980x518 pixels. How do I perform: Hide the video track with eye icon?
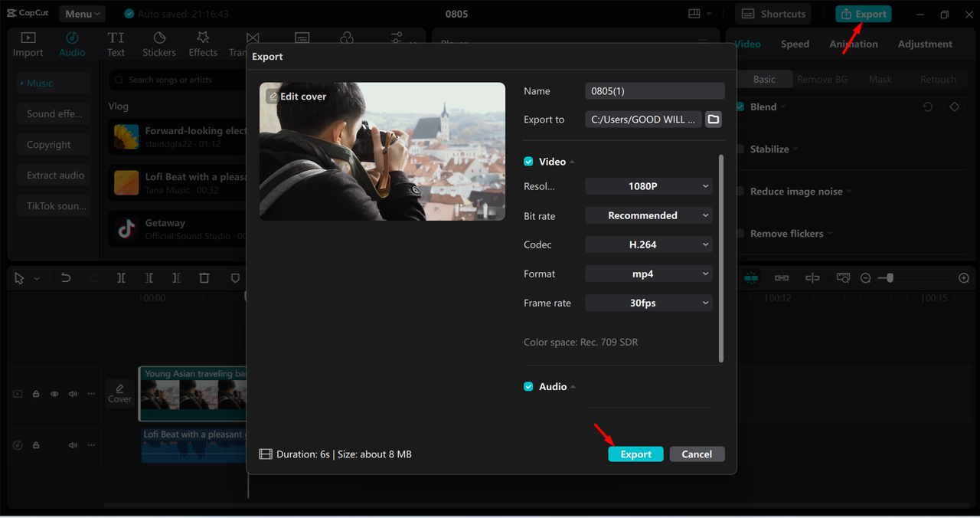click(54, 394)
